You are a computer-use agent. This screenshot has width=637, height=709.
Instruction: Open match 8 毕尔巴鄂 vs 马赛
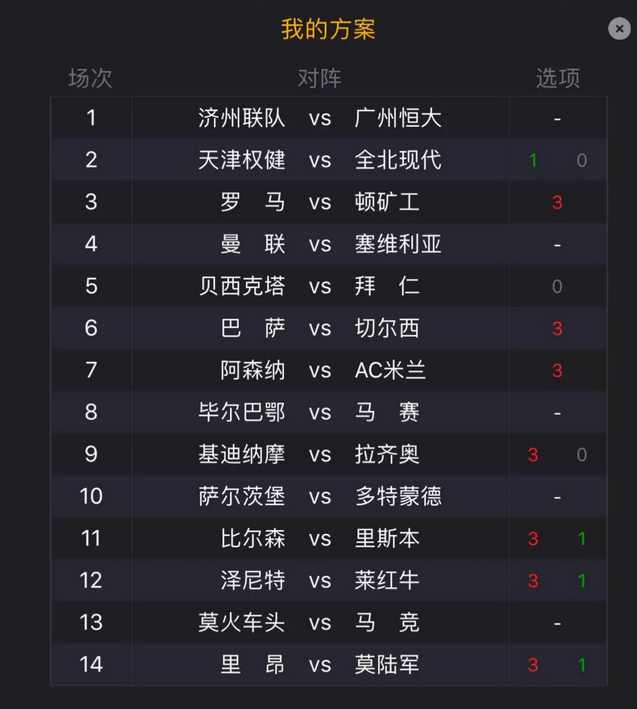click(x=329, y=412)
